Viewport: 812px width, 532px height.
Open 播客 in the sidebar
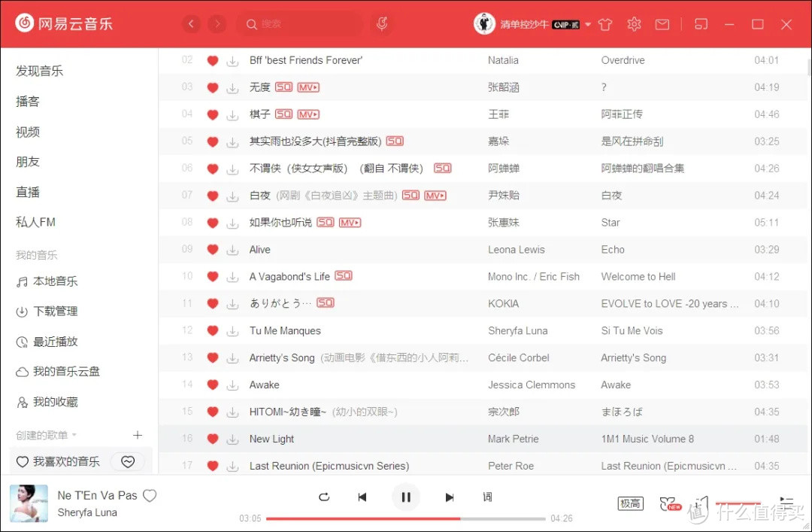(28, 101)
